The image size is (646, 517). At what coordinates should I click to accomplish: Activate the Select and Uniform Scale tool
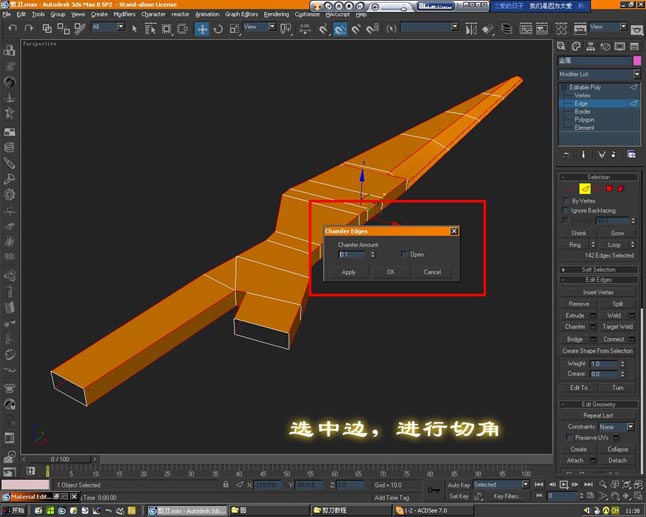(234, 29)
